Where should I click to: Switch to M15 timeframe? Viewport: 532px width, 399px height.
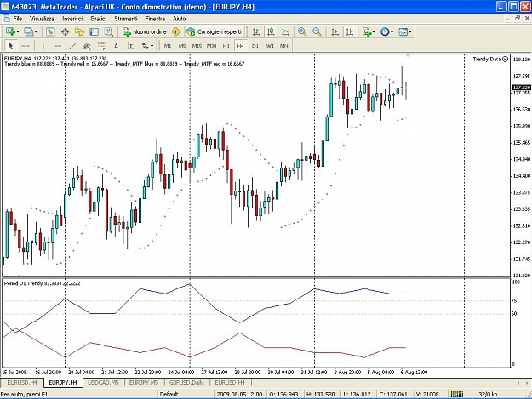click(197, 46)
